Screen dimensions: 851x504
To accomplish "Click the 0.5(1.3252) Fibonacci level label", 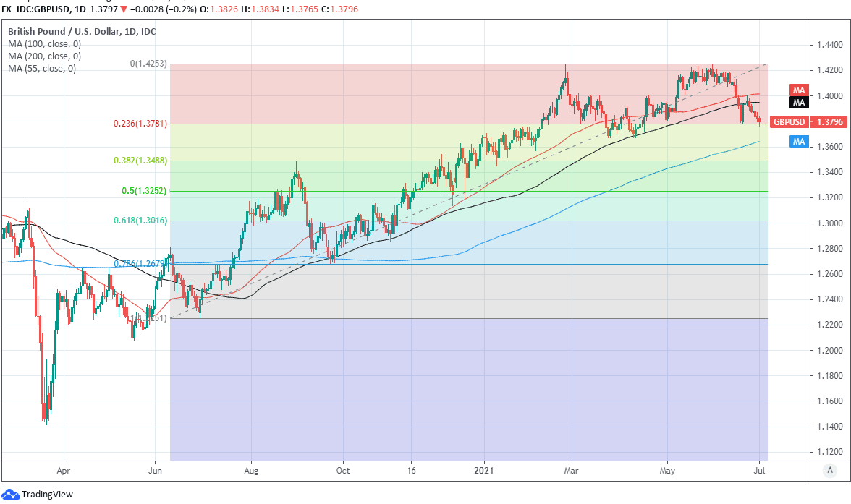I will [x=145, y=191].
